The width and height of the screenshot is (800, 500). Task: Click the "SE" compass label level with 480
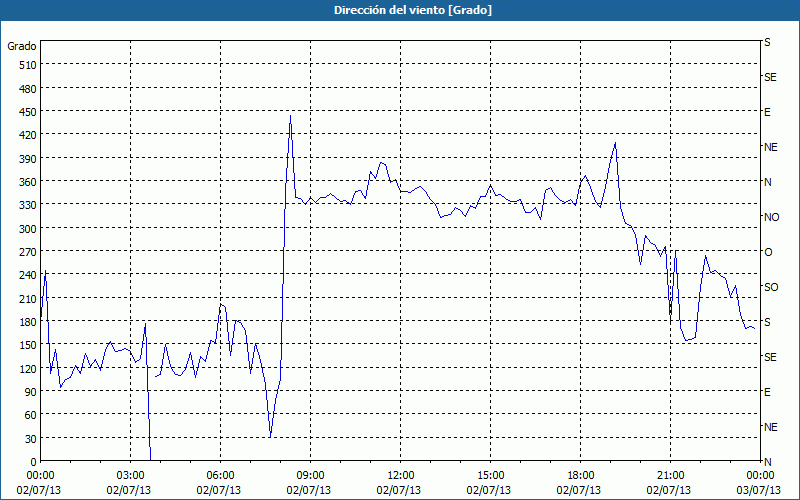coord(770,78)
